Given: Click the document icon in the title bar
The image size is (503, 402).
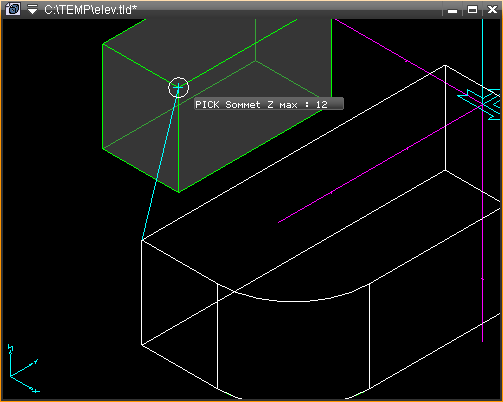Looking at the screenshot, I should click(13, 9).
